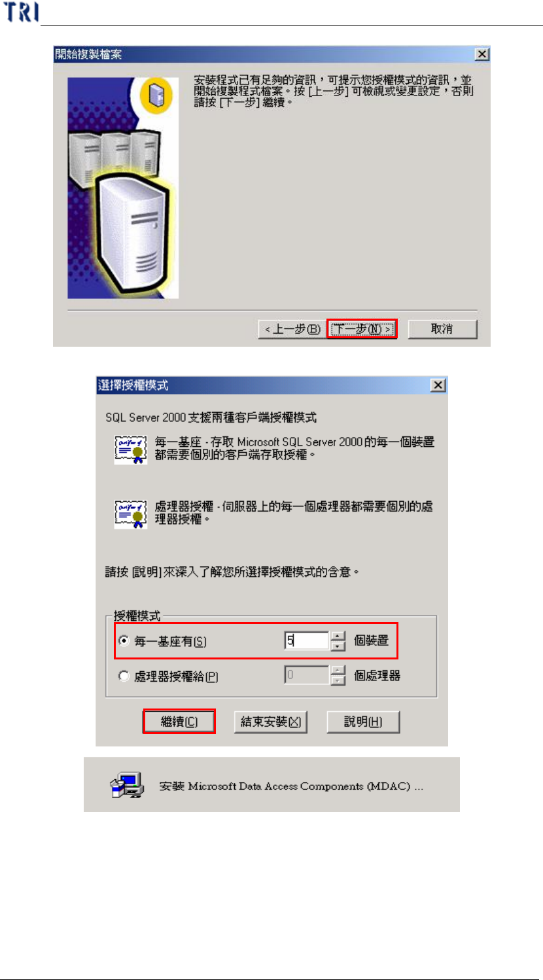Close the 開始複製檔案 dialog
The height and width of the screenshot is (980, 543).
coord(481,54)
